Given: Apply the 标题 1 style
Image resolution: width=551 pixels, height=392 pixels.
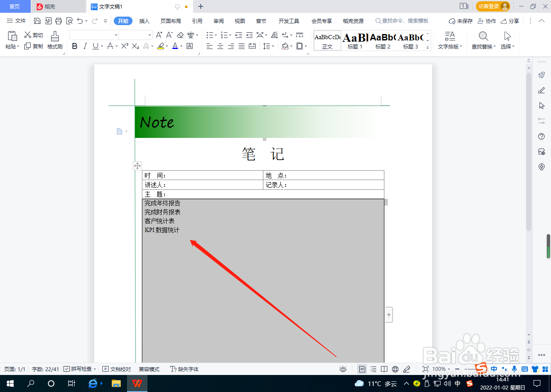Looking at the screenshot, I should pos(354,40).
